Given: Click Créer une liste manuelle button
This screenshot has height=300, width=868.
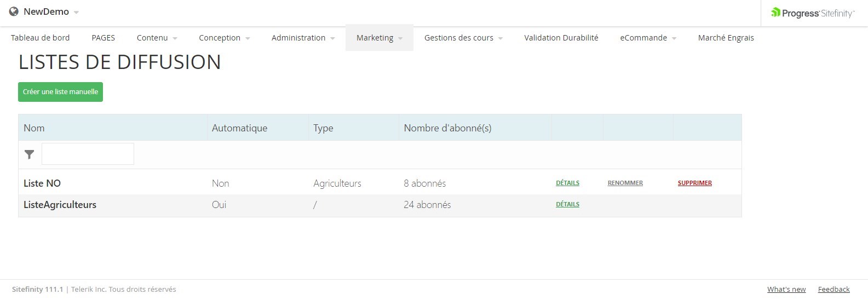Looking at the screenshot, I should [60, 92].
